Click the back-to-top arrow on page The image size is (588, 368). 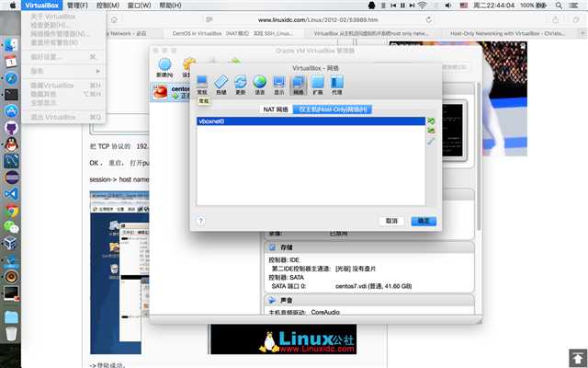(578, 358)
